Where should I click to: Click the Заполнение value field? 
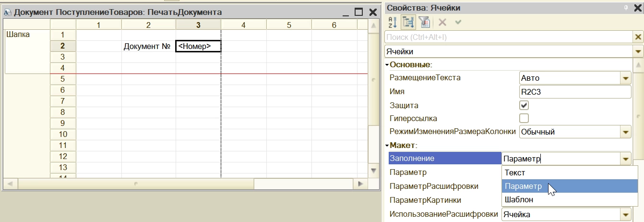561,159
